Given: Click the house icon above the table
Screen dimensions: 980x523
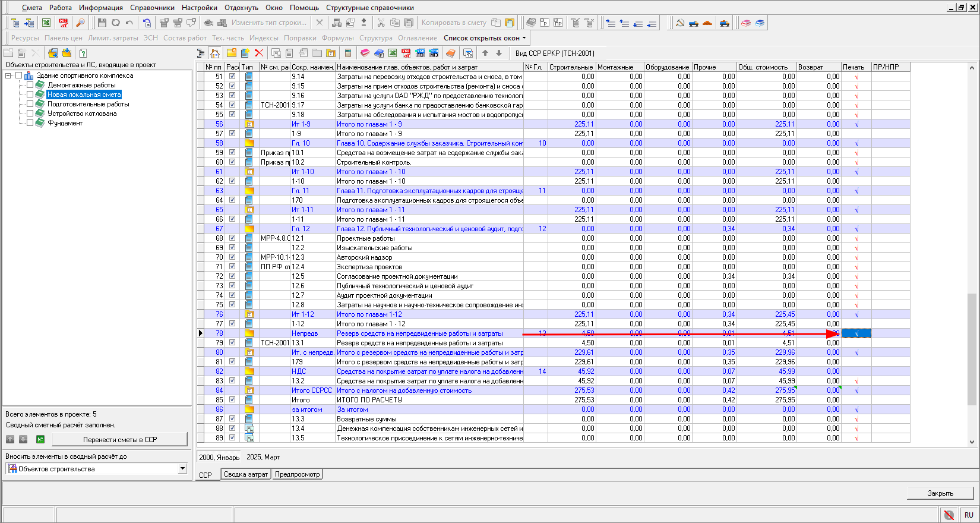Looking at the screenshot, I should 215,53.
